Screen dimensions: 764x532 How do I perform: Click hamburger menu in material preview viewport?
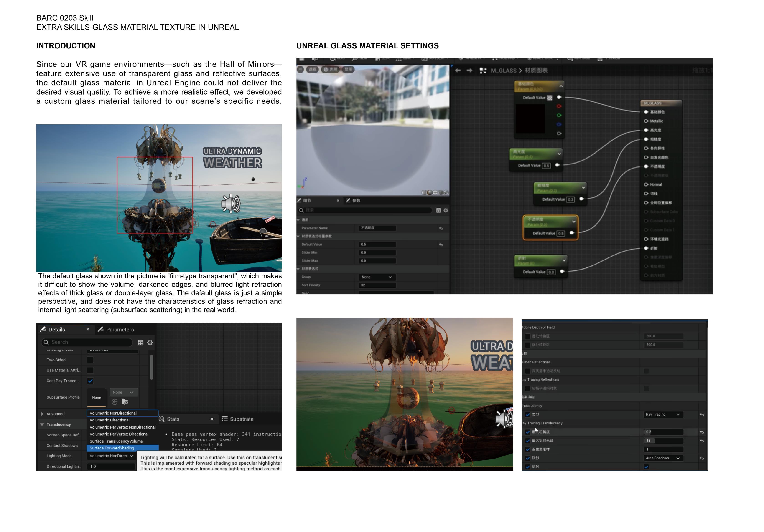click(301, 70)
